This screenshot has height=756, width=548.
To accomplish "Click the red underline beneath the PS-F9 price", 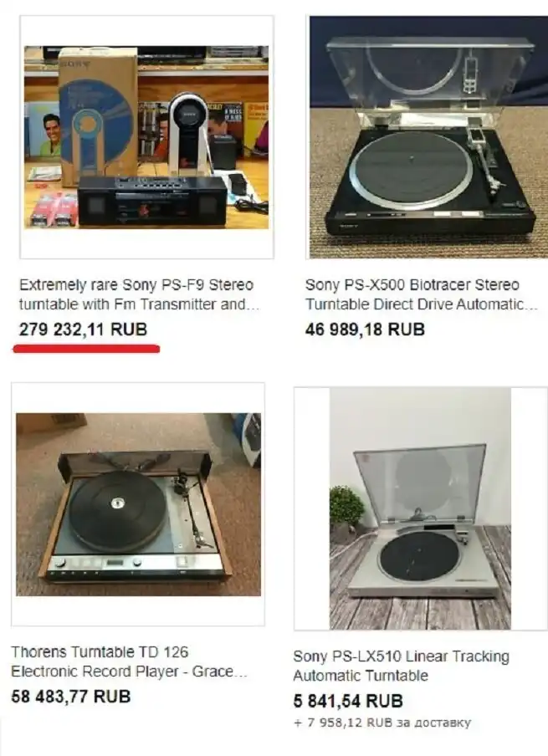I will tap(86, 349).
